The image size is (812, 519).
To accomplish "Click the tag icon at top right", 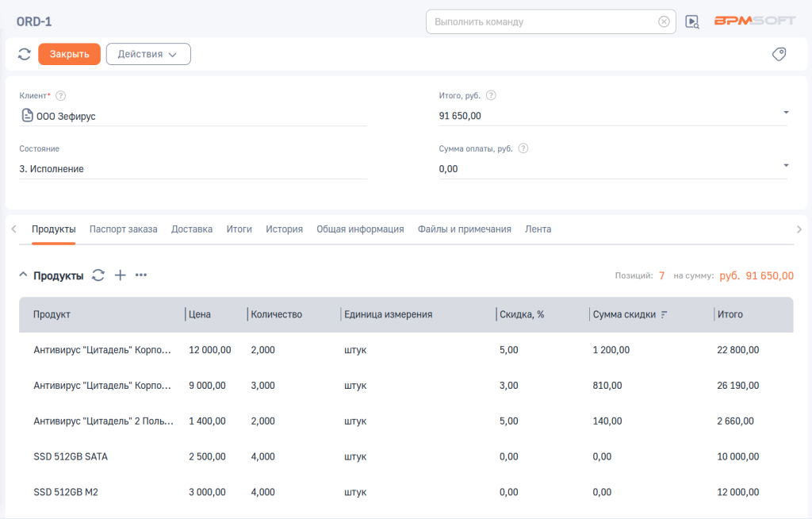I will pyautogui.click(x=779, y=54).
